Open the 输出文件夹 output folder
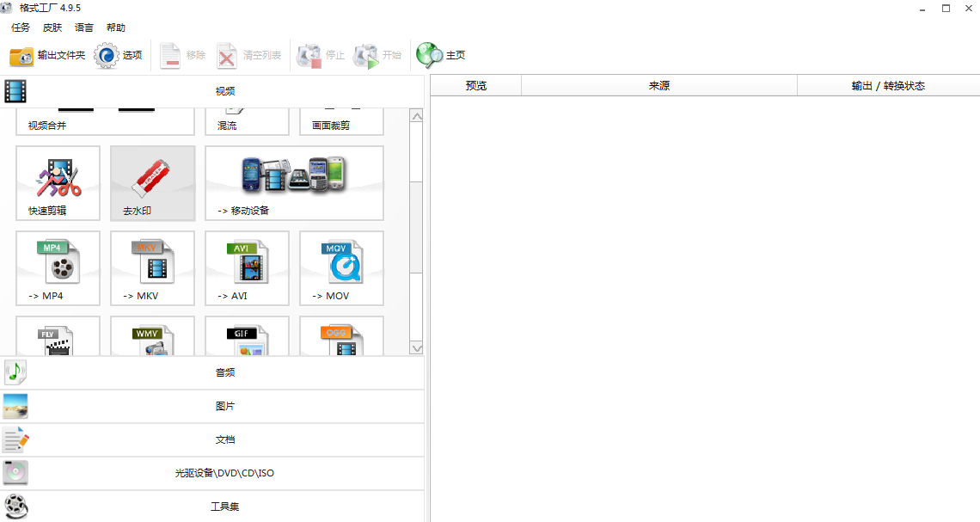The height and width of the screenshot is (522, 980). [48, 55]
